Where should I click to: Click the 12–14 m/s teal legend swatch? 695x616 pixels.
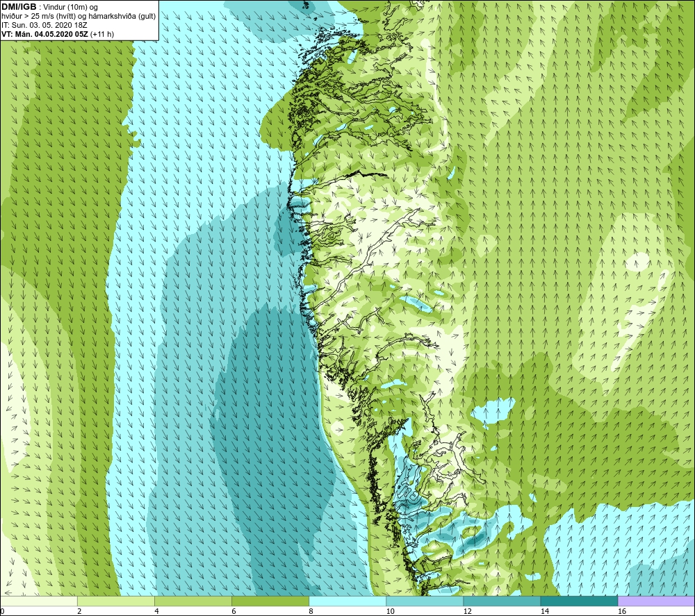[x=502, y=601]
